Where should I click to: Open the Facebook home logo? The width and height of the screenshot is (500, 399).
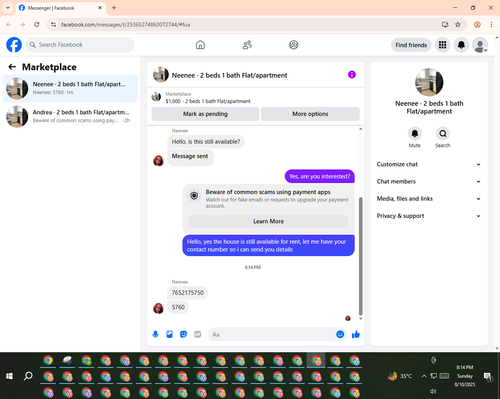14,45
